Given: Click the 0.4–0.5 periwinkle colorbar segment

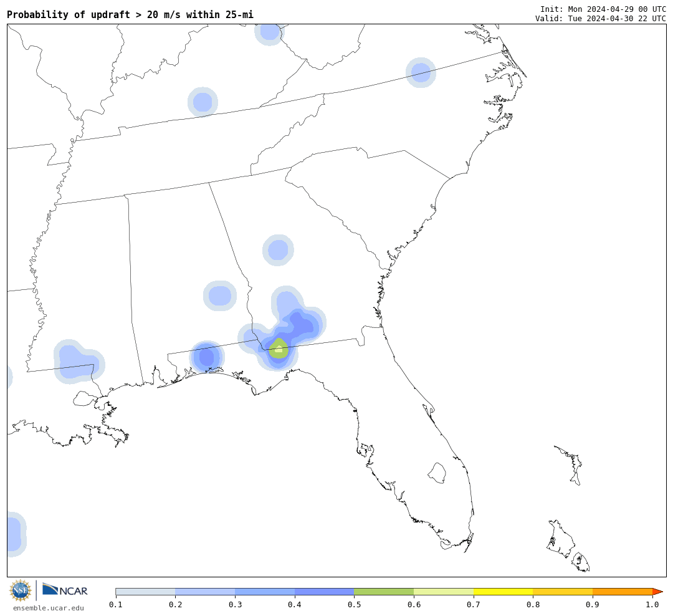Looking at the screenshot, I should (x=325, y=592).
